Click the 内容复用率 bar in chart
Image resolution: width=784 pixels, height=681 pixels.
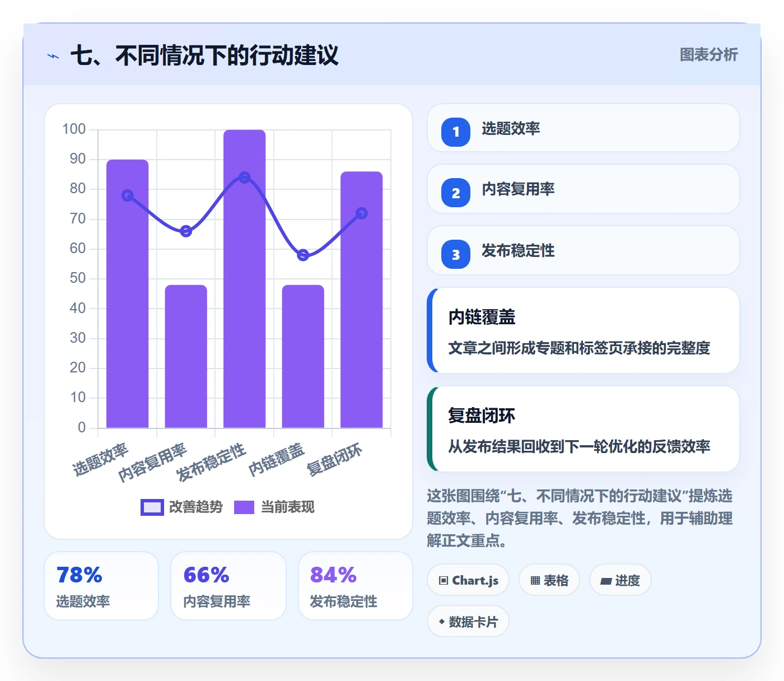pyautogui.click(x=186, y=357)
